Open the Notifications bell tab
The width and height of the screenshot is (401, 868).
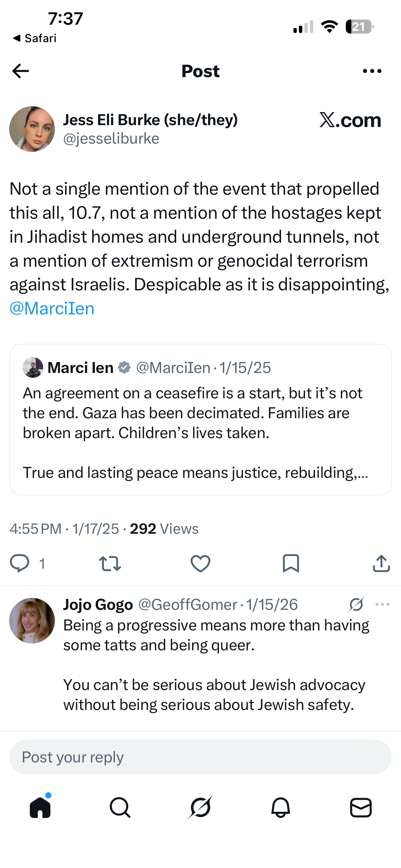point(281,808)
